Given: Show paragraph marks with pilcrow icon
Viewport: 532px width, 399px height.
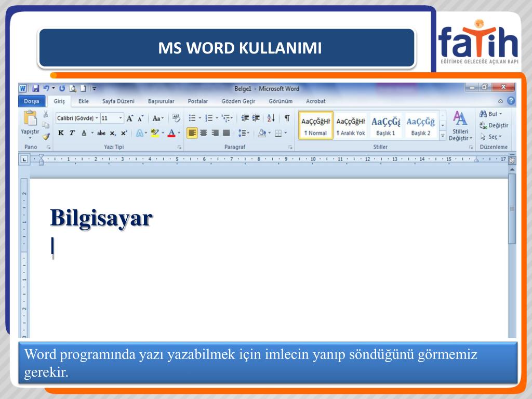Looking at the screenshot, I should pos(287,118).
